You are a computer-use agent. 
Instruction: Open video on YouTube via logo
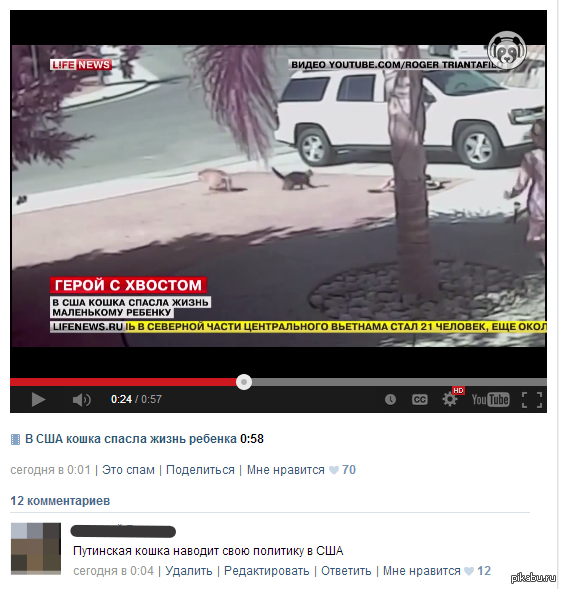(490, 399)
